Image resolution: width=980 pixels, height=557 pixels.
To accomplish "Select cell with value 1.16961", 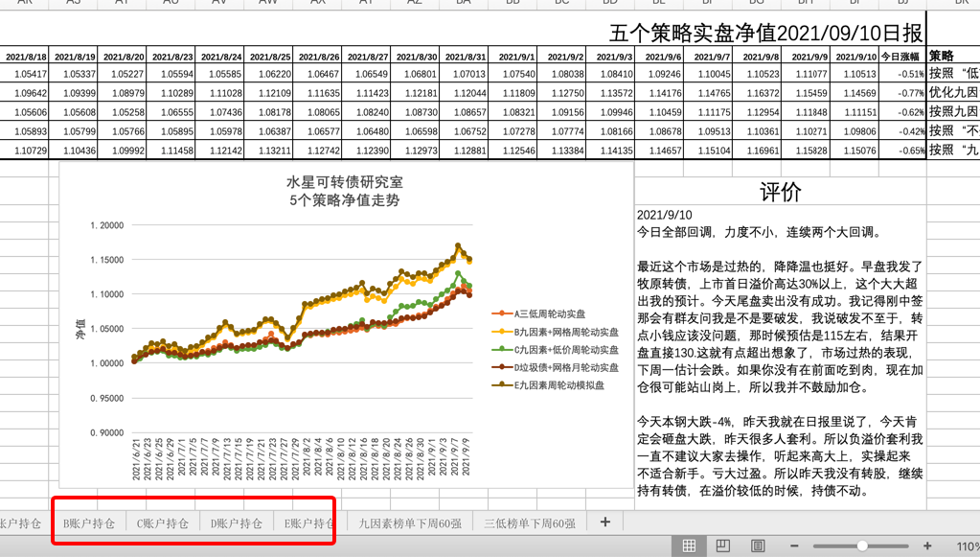I will (x=756, y=151).
